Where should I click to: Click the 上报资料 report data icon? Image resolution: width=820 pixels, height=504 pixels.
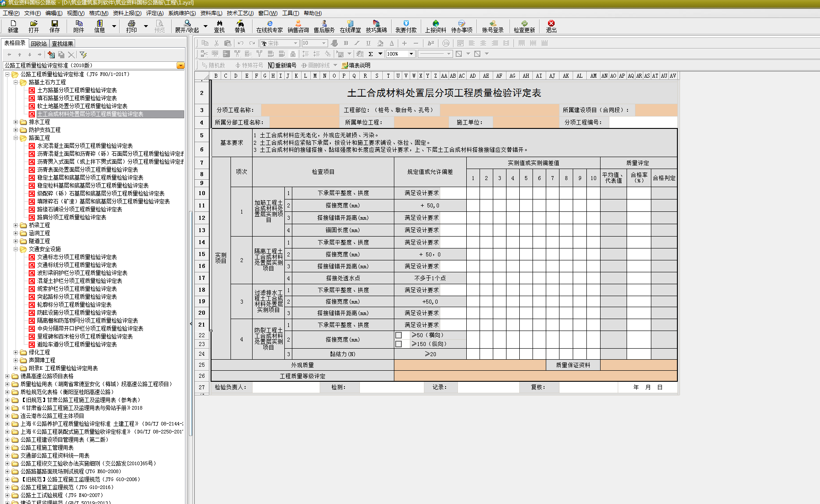point(435,26)
